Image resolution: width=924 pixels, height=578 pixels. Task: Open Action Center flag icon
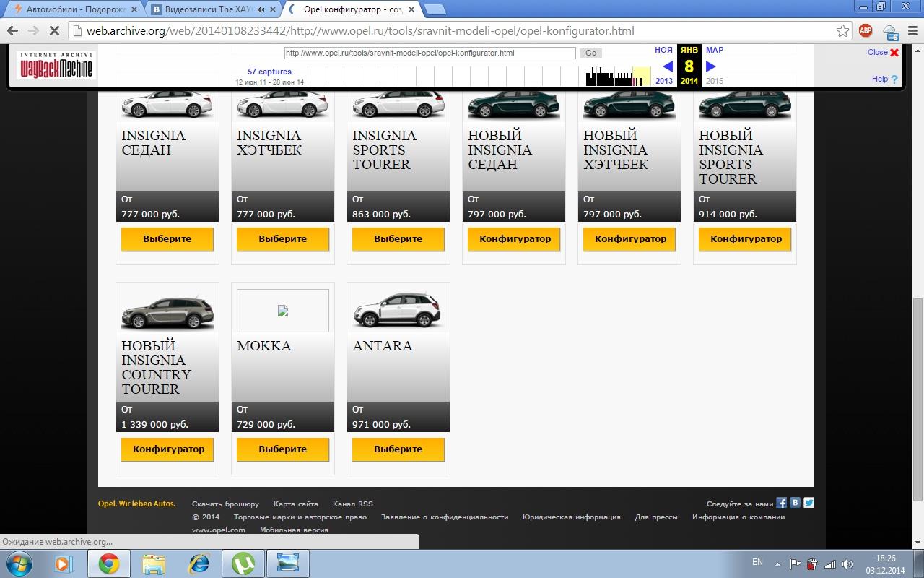tap(795, 564)
